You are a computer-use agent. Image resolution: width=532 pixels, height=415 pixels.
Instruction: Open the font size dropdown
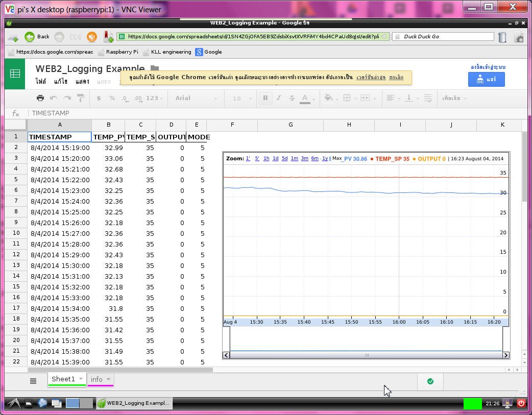pos(240,98)
